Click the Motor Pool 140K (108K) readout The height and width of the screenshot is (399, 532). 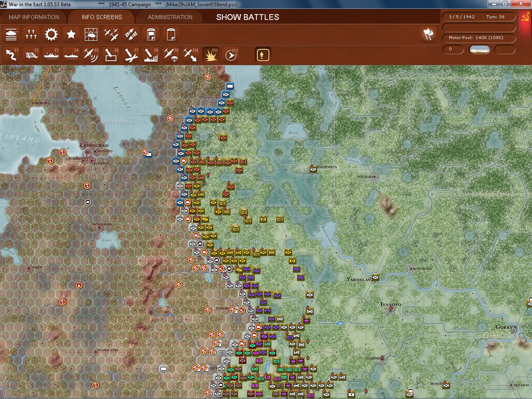(x=476, y=38)
